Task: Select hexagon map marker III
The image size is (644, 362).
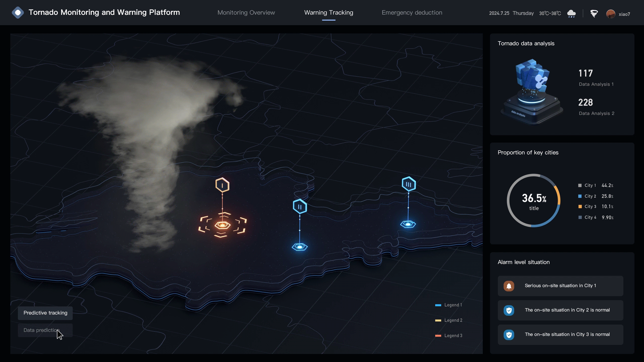Action: (409, 184)
